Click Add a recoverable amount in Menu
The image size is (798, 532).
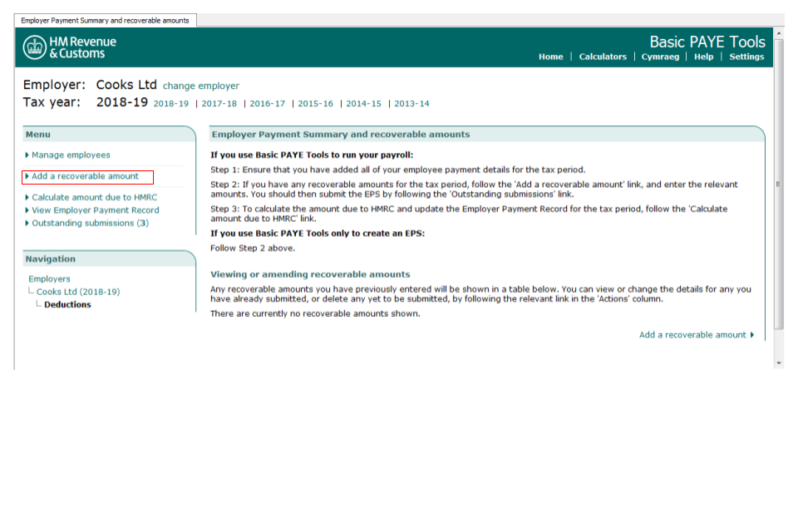85,176
